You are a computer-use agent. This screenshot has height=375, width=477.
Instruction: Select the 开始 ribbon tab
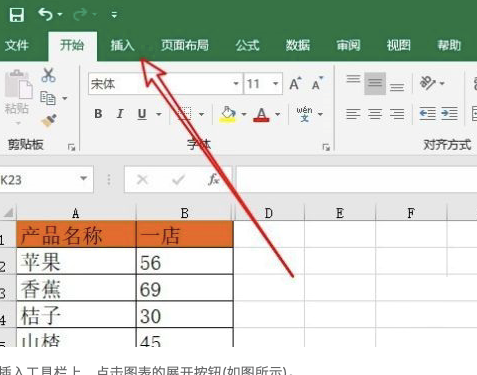pyautogui.click(x=72, y=45)
